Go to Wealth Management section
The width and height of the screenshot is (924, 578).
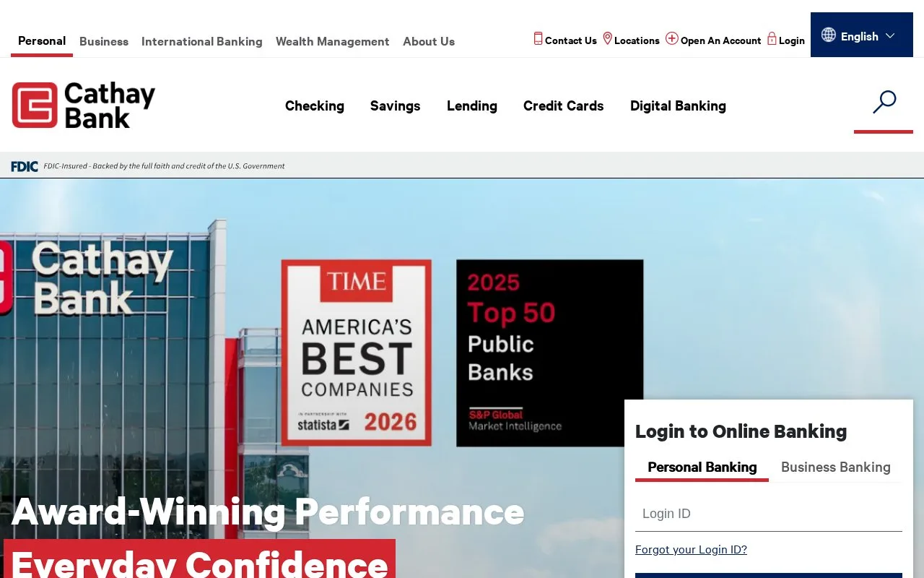tap(333, 42)
